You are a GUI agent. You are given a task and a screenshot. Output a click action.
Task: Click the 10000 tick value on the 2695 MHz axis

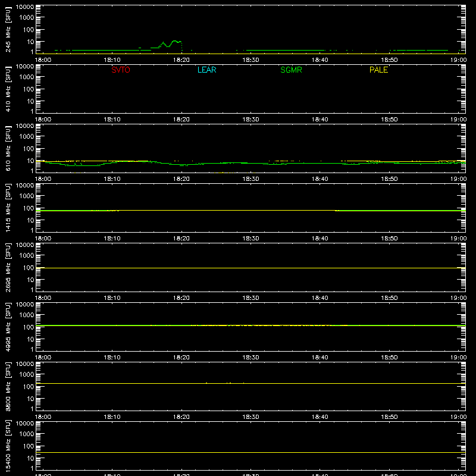(25, 245)
